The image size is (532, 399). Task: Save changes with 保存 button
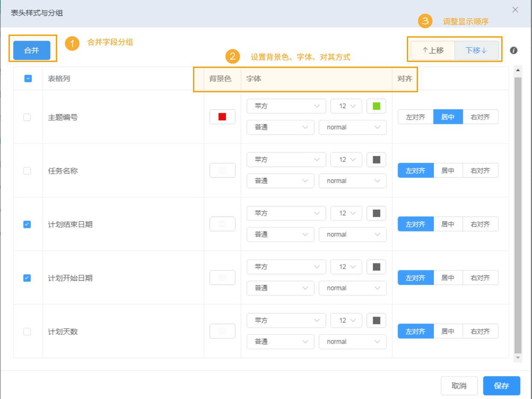pos(501,386)
